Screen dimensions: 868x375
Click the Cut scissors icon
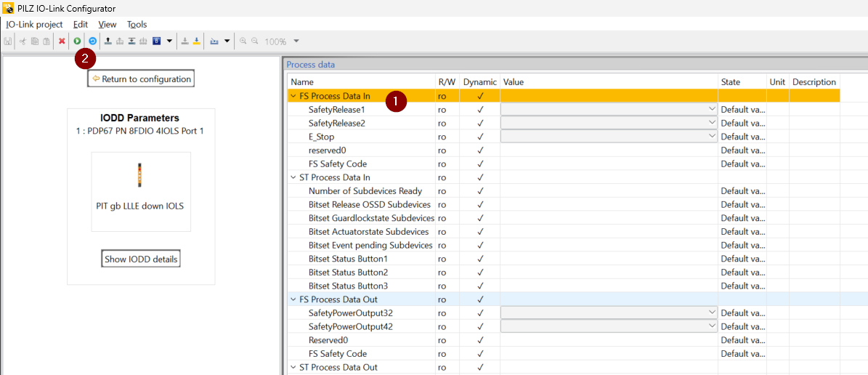point(23,41)
